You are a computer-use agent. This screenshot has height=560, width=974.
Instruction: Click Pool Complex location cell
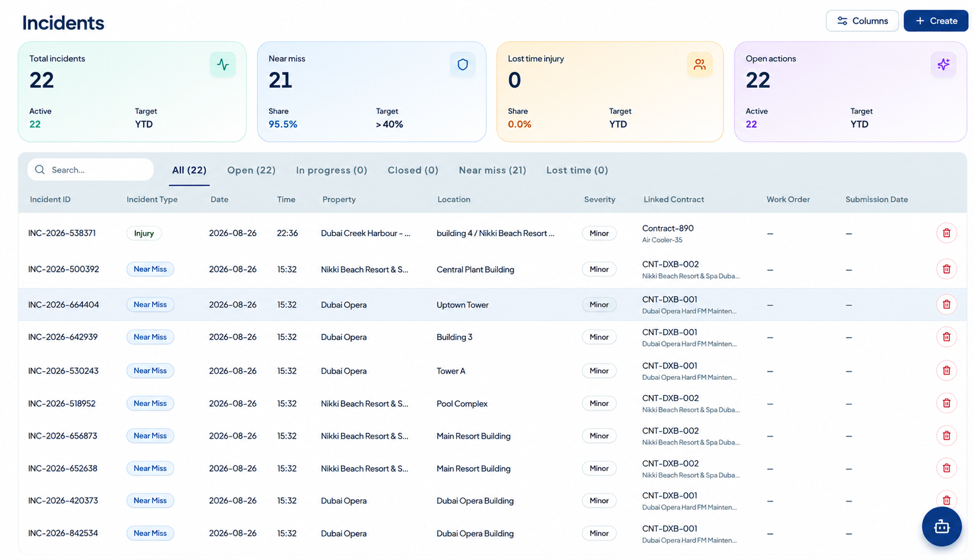pyautogui.click(x=462, y=404)
